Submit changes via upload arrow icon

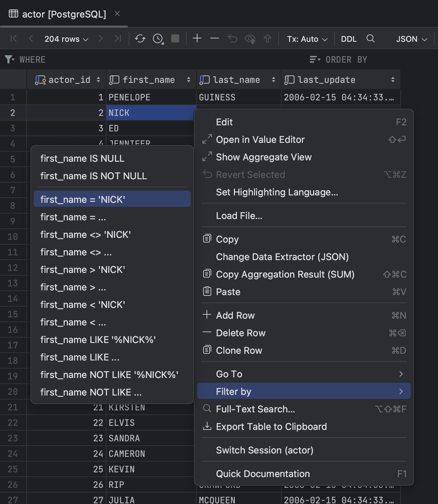coord(267,39)
